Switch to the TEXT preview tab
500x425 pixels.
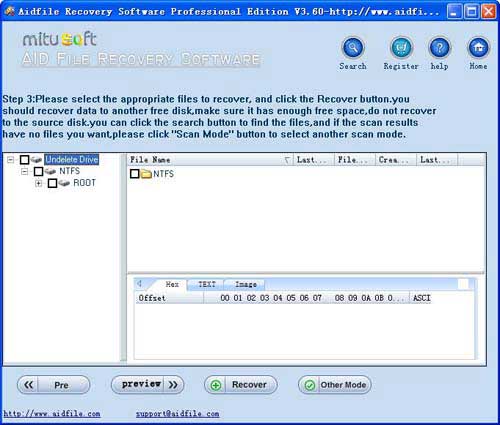click(x=207, y=284)
